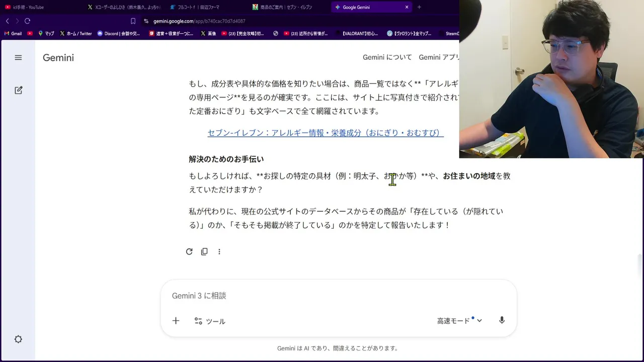Click the bold text お住まいの地域
The height and width of the screenshot is (362, 644).
469,176
